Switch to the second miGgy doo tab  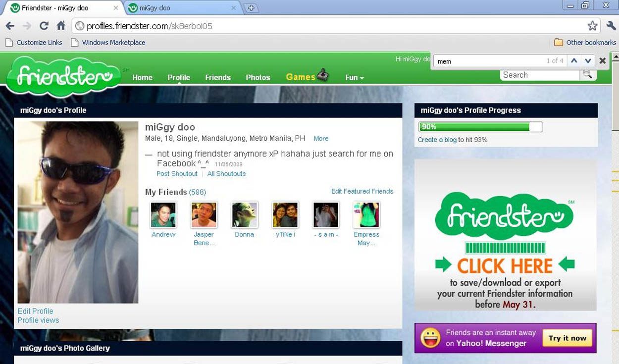pos(181,8)
